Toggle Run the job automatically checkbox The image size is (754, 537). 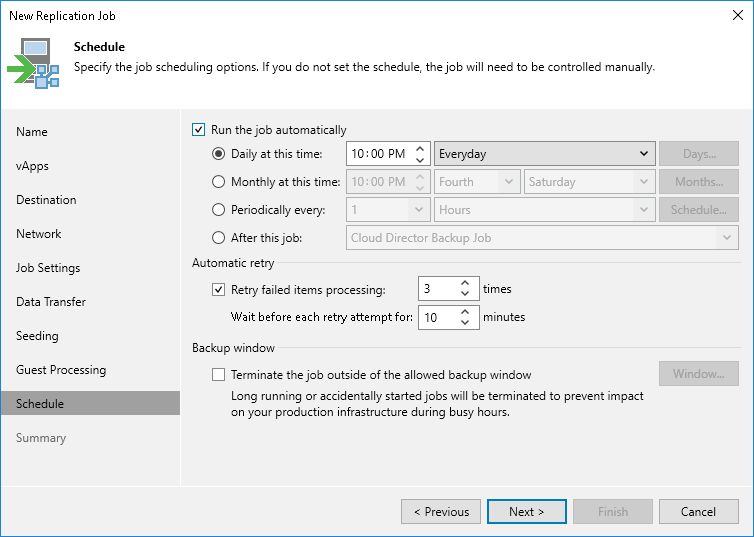point(198,130)
